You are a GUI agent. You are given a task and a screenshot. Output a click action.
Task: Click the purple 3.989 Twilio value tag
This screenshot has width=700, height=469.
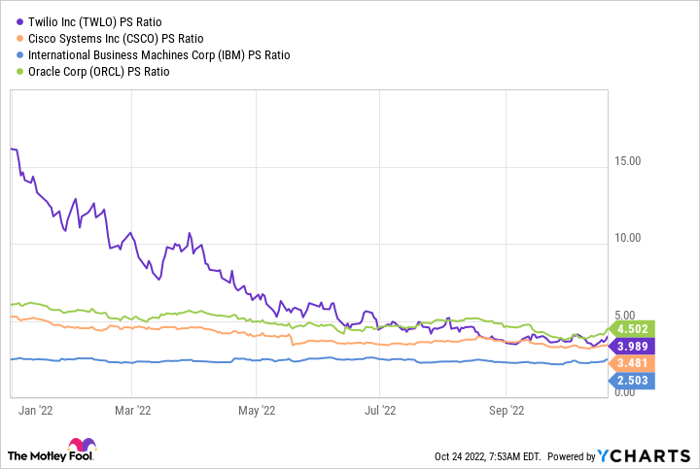633,345
